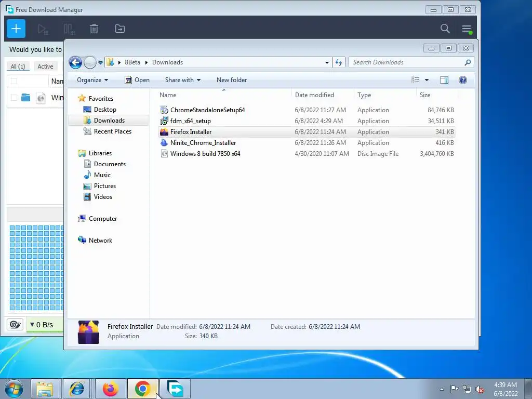Click the network tray icon
This screenshot has height=399, width=532.
tap(467, 389)
